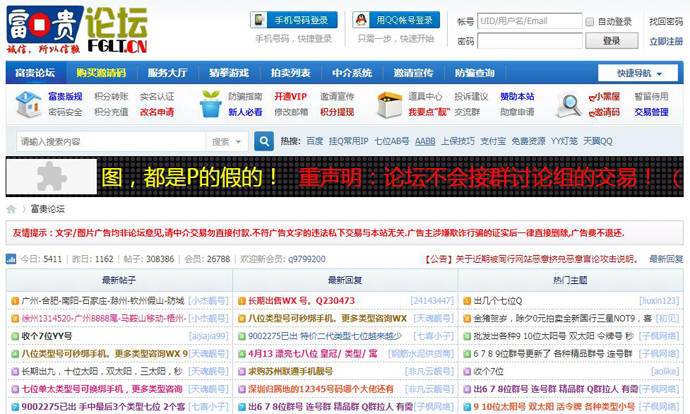The height and width of the screenshot is (414, 690).
Task: Click the green gift box icon
Action: (210, 104)
